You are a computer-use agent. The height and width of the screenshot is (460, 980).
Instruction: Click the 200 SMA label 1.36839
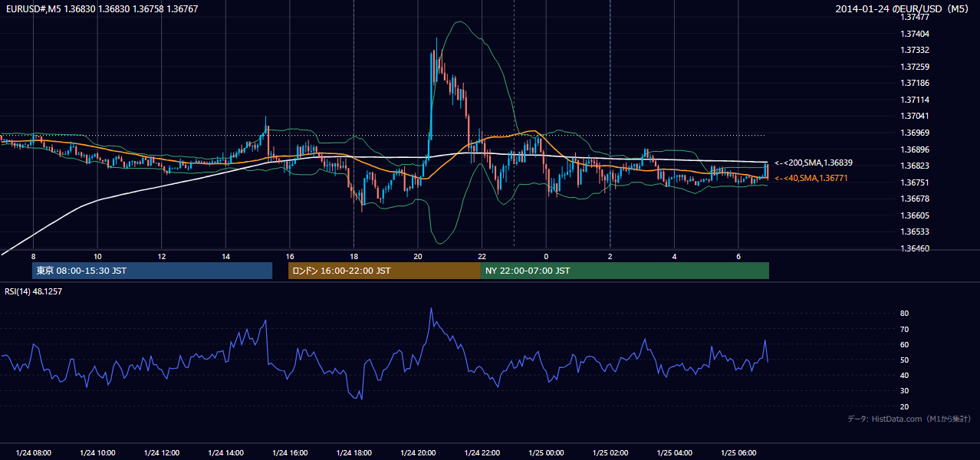[814, 163]
